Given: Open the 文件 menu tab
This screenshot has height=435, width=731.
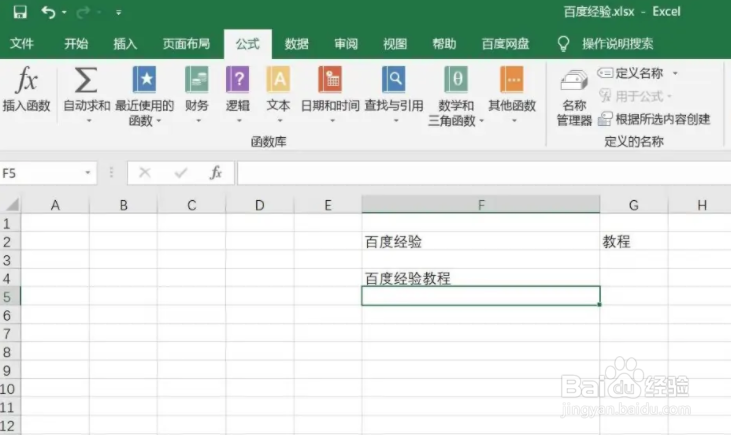Looking at the screenshot, I should [21, 44].
